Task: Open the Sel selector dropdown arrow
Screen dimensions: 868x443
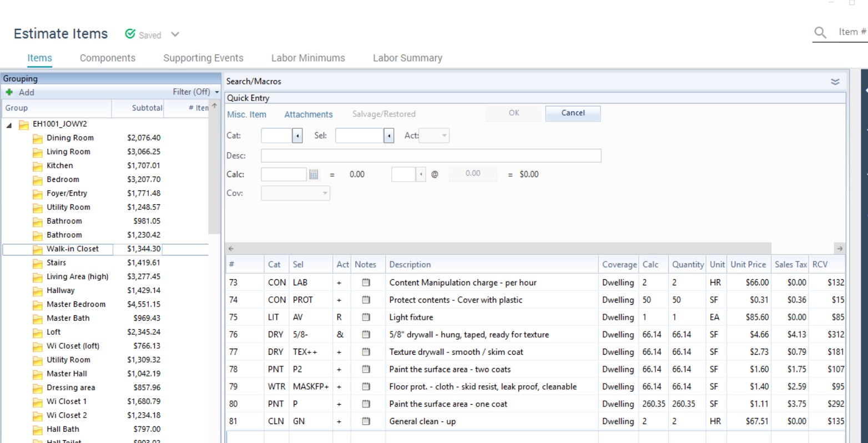Action: click(x=389, y=135)
